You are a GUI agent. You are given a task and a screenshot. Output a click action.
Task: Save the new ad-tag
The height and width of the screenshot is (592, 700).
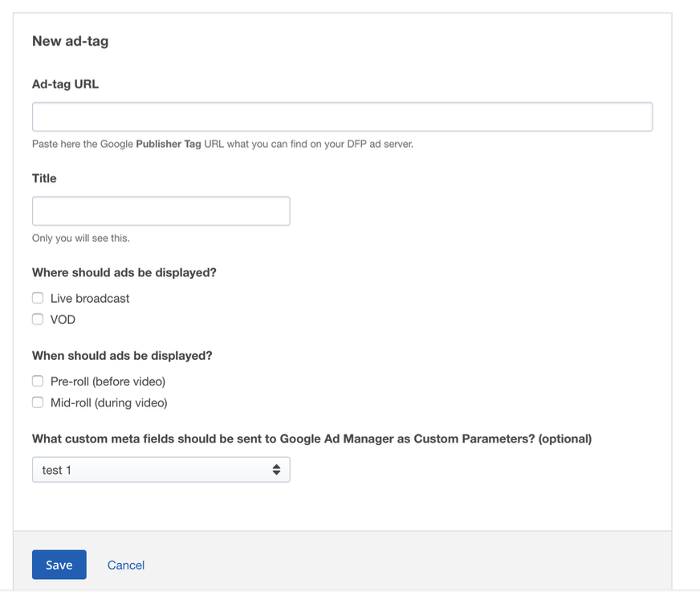tap(59, 565)
